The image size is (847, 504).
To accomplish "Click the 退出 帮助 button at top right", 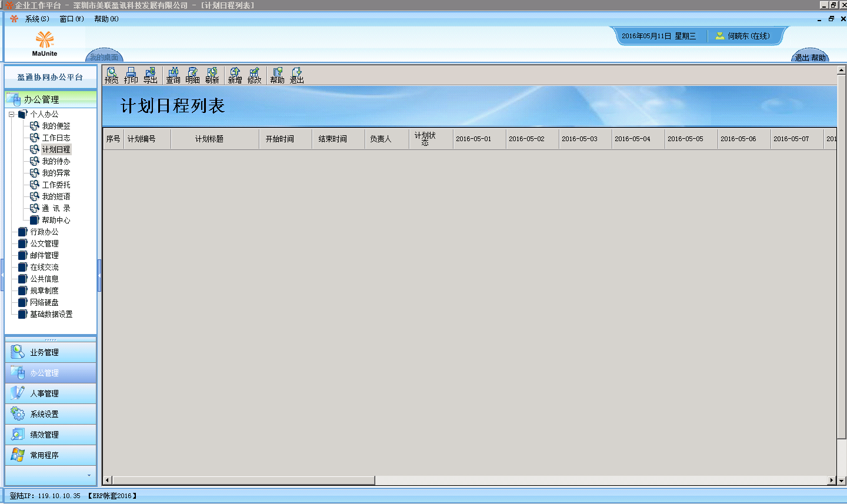I will (811, 57).
